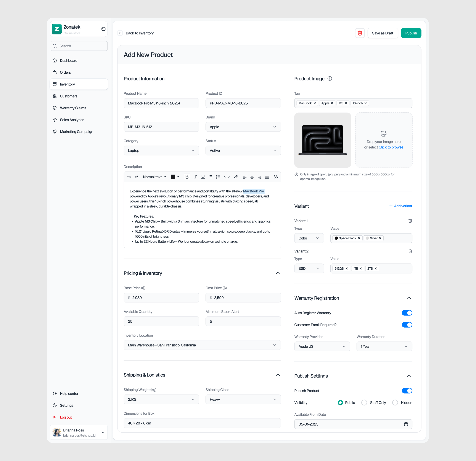Toggle underline formatting in description editor
476x461 pixels.
point(203,177)
